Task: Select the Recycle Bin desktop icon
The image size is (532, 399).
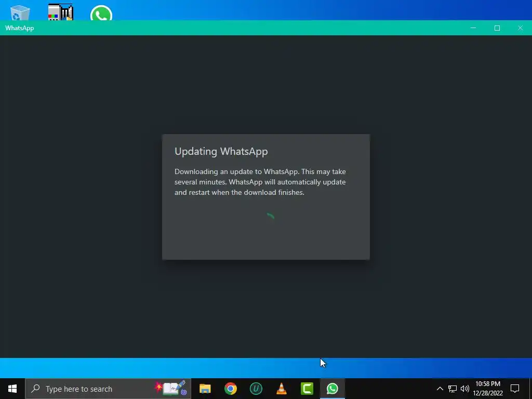Action: (20, 12)
